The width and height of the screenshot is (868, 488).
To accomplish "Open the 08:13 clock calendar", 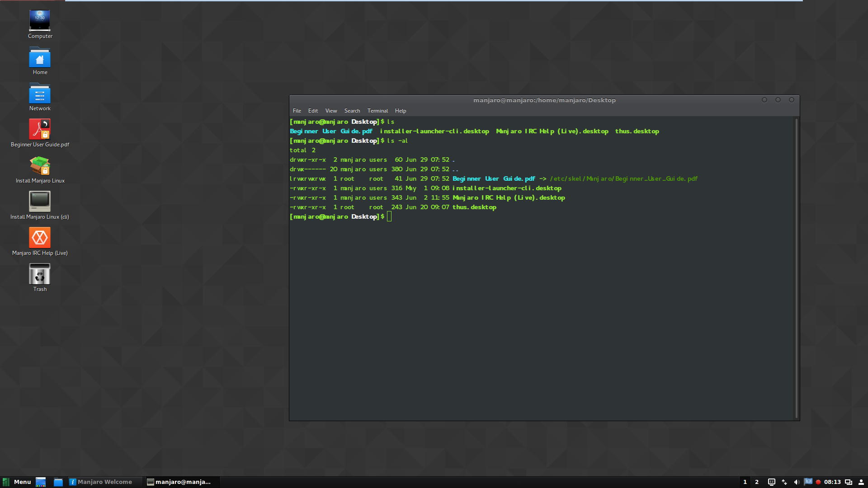I will coord(832,482).
